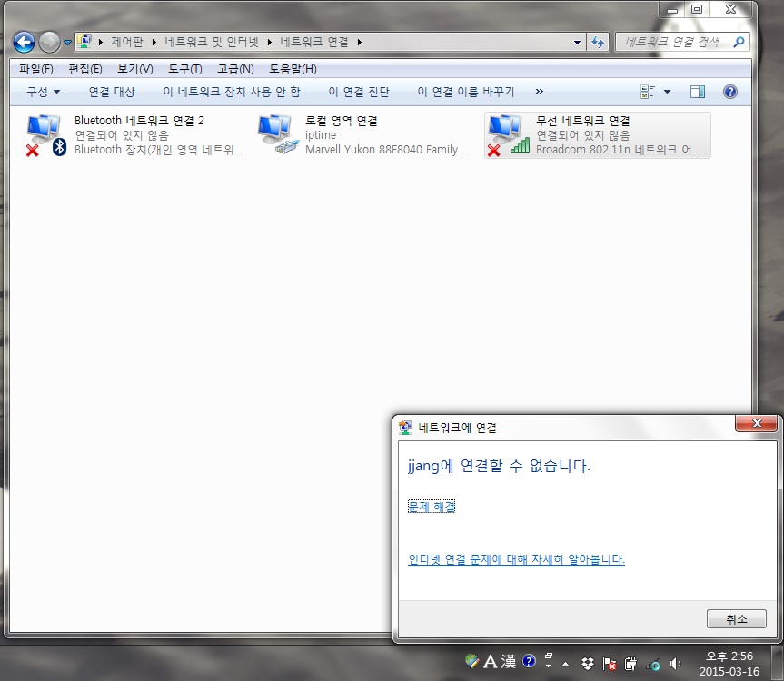Click the 문제 해결 link

(432, 507)
